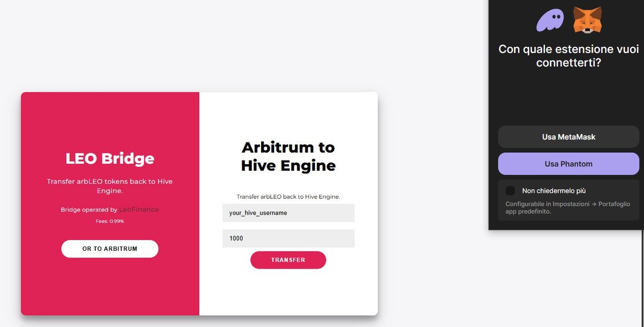The width and height of the screenshot is (644, 327).
Task: Click Transfer arbLEO back to Hive Engine caption
Action: pyautogui.click(x=288, y=197)
